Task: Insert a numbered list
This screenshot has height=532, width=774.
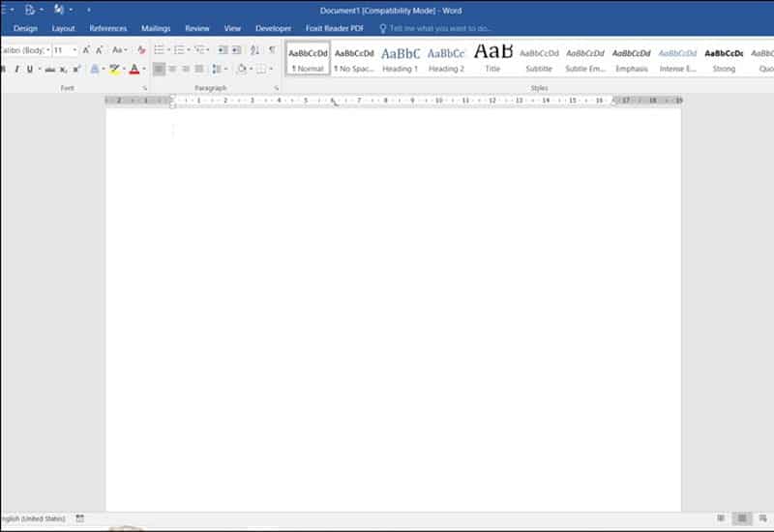Action: click(x=179, y=50)
